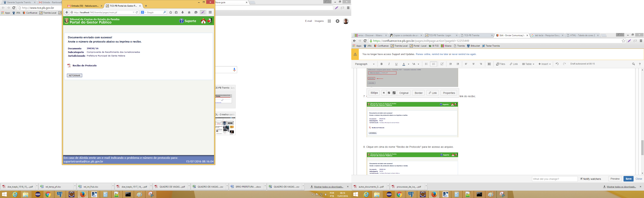
Task: Click Firefox bookmark star icon
Action: point(171,12)
